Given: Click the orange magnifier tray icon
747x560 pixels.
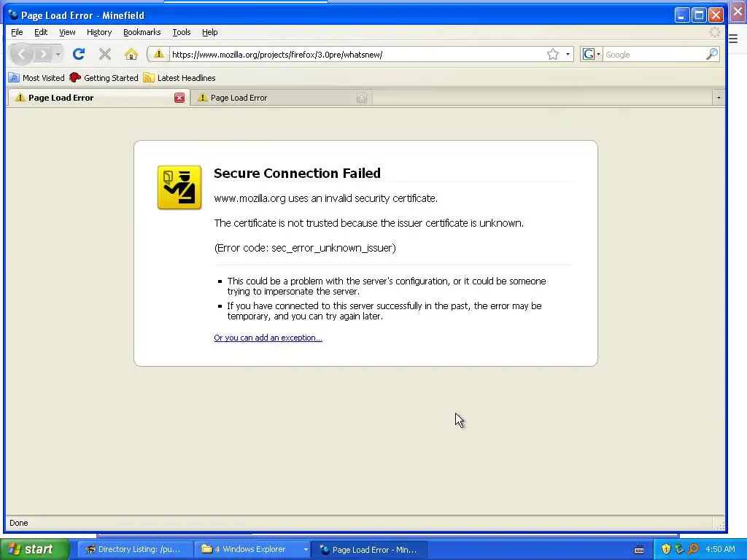Looking at the screenshot, I should pyautogui.click(x=693, y=549).
